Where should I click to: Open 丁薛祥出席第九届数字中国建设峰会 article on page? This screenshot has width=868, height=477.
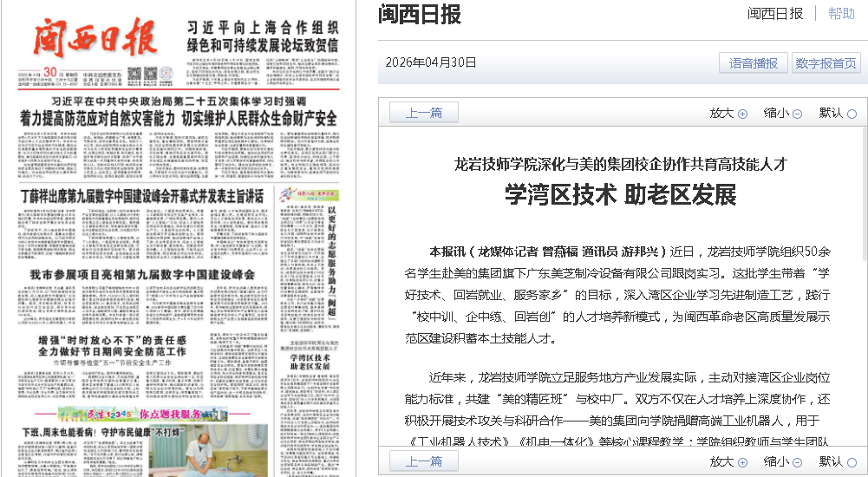click(142, 196)
